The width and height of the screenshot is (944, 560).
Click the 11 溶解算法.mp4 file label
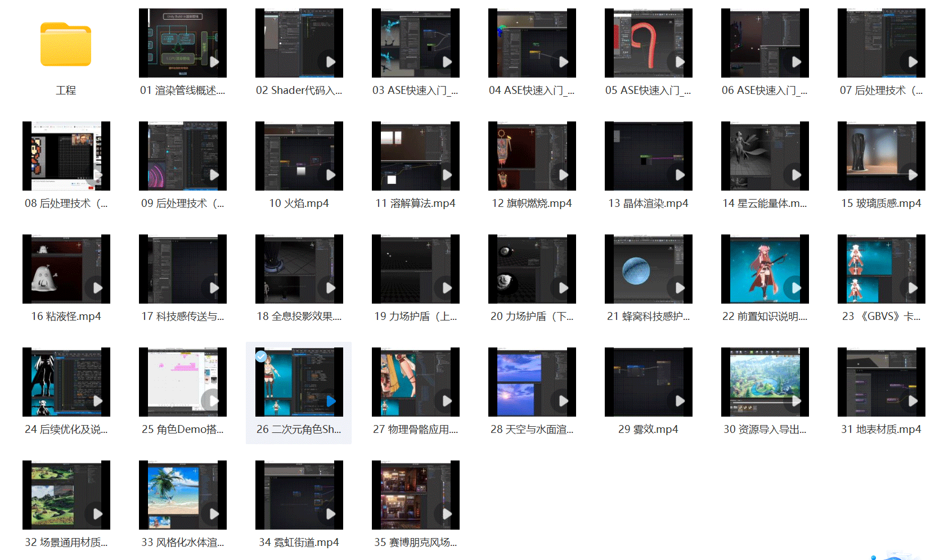tap(415, 204)
